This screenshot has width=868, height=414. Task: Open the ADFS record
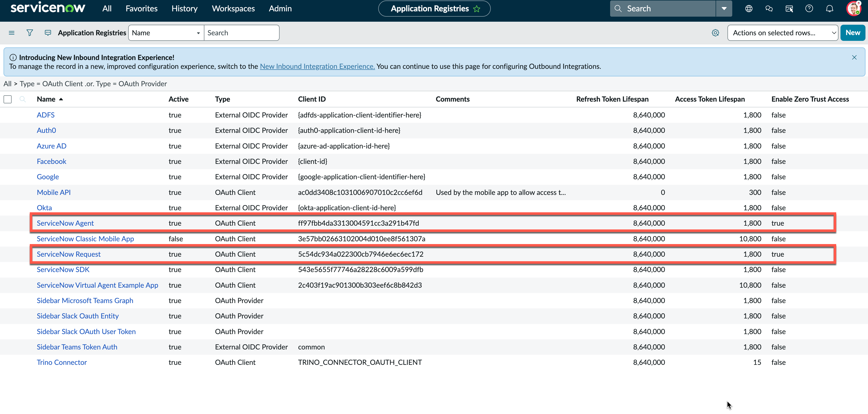45,115
